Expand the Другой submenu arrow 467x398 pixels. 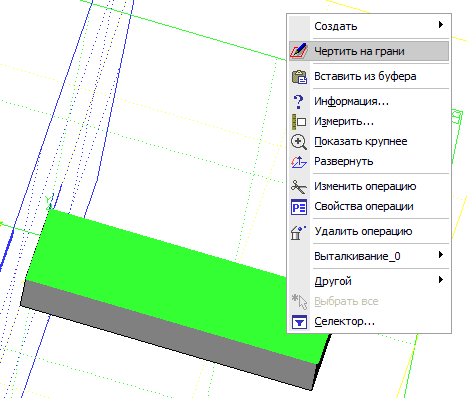pos(441,280)
